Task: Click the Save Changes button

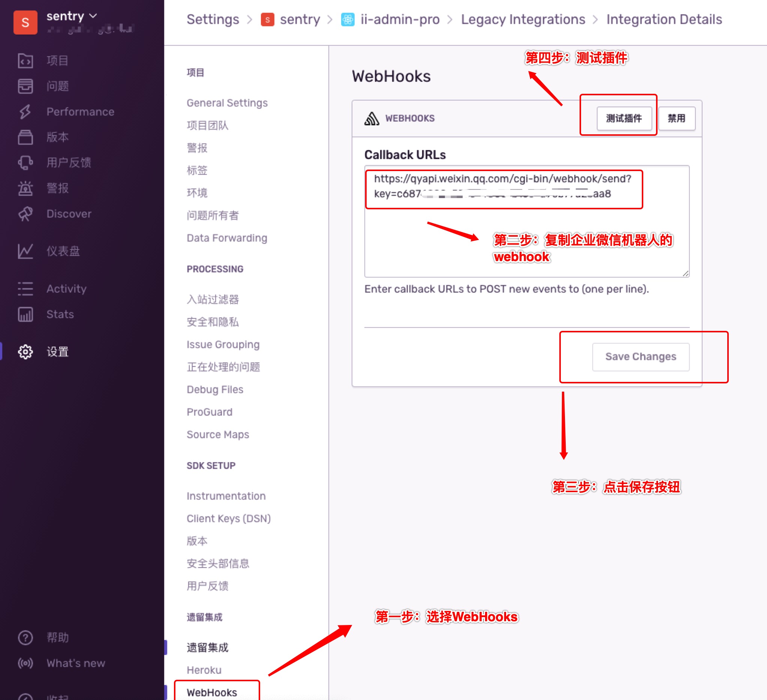Action: pos(641,357)
